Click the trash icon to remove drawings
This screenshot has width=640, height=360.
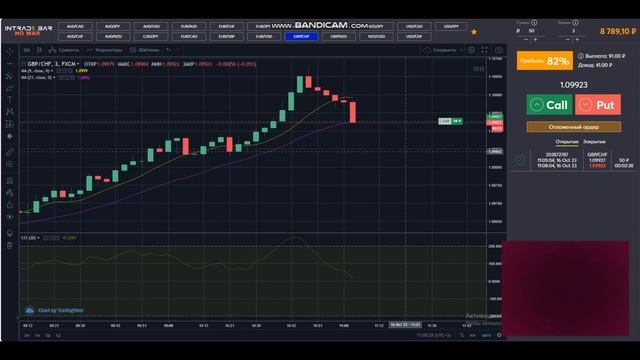[x=10, y=245]
